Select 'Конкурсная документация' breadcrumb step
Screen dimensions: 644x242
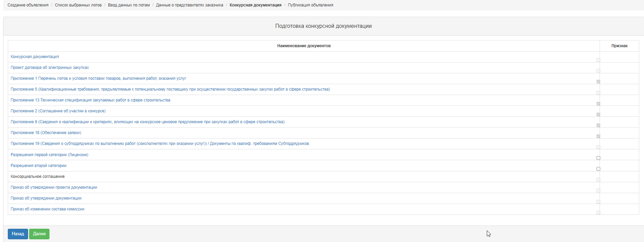click(255, 5)
